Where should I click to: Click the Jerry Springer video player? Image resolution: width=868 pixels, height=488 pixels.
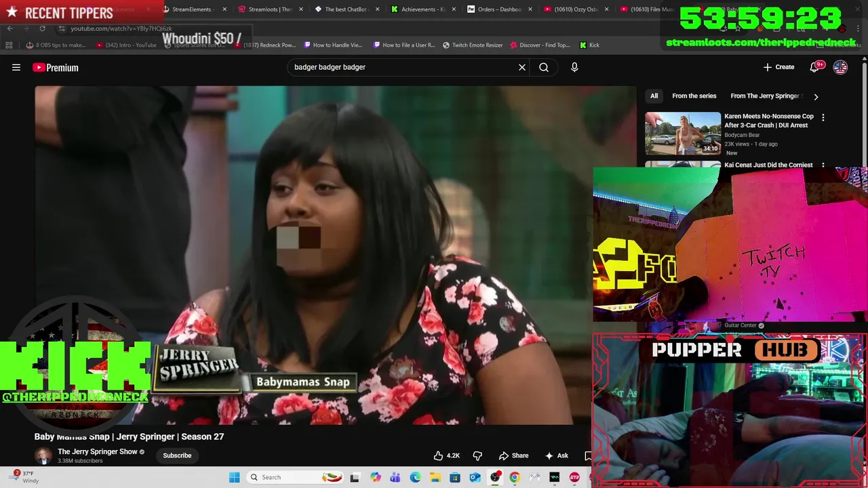[336, 255]
